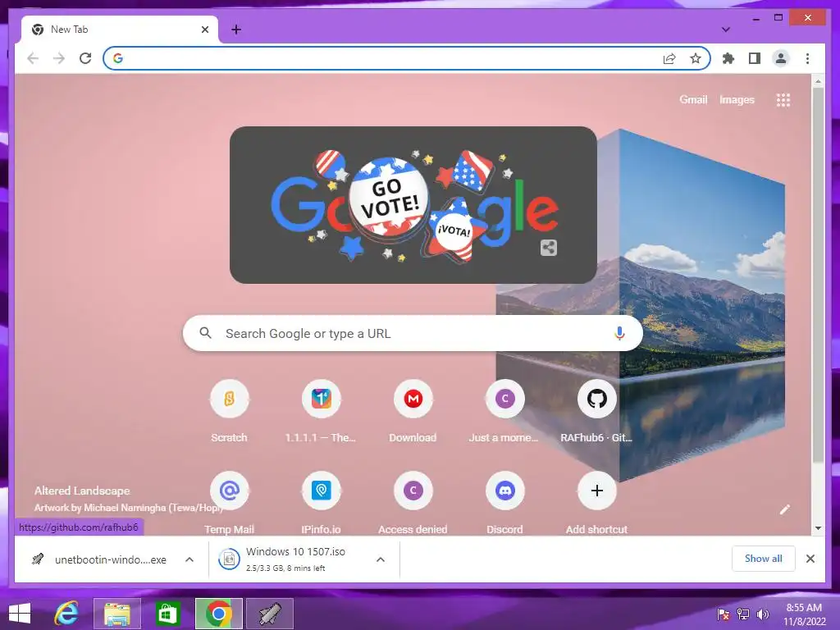Open the volume control in the tray
The width and height of the screenshot is (840, 630).
tap(762, 614)
